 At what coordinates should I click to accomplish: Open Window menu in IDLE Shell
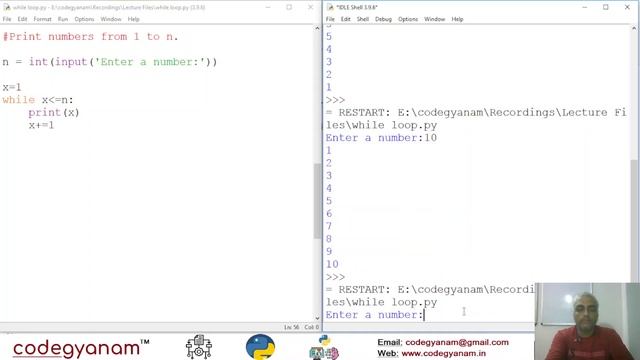pyautogui.click(x=435, y=19)
